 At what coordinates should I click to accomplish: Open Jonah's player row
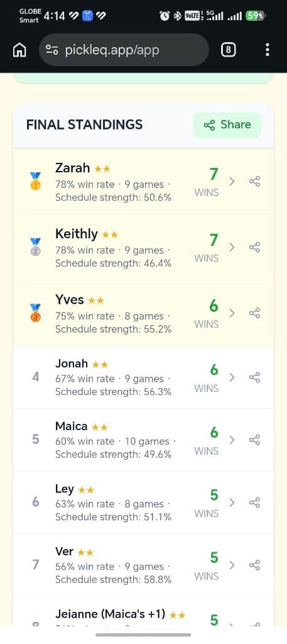pos(143,377)
